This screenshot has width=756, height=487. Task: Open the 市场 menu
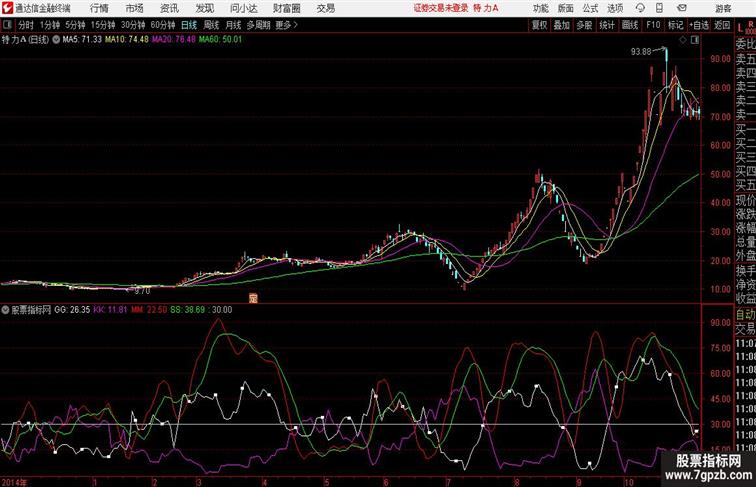tap(134, 8)
